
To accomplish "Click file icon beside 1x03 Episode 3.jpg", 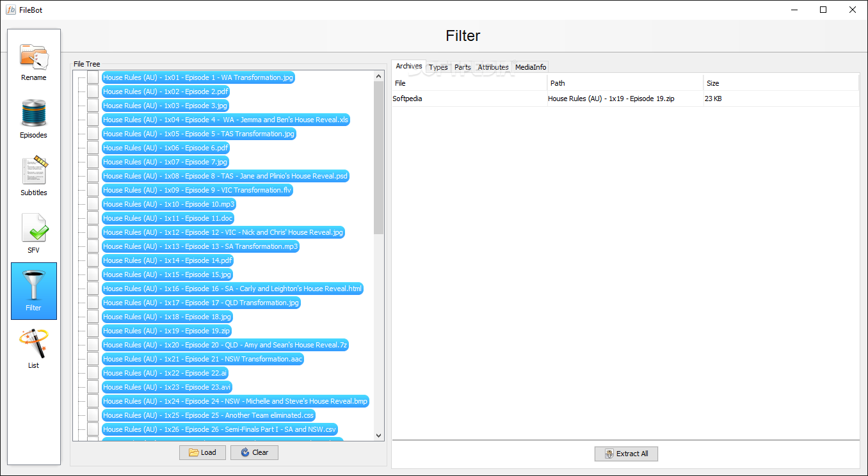I will click(x=93, y=106).
